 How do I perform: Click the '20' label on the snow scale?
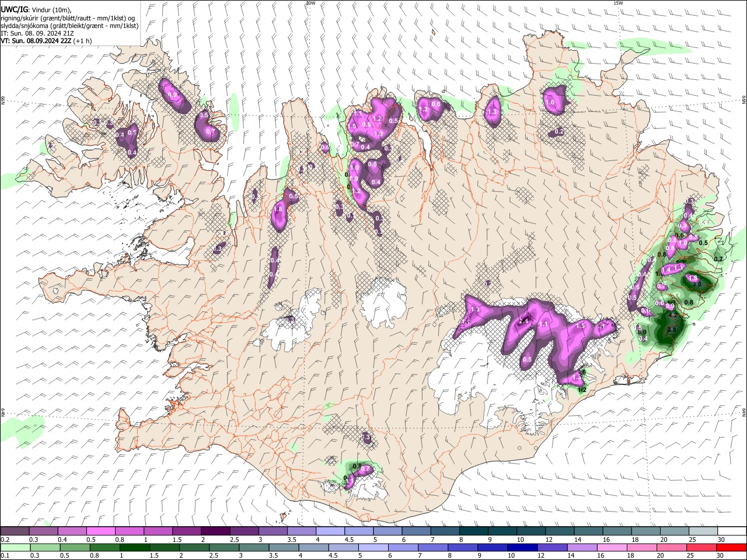click(664, 540)
